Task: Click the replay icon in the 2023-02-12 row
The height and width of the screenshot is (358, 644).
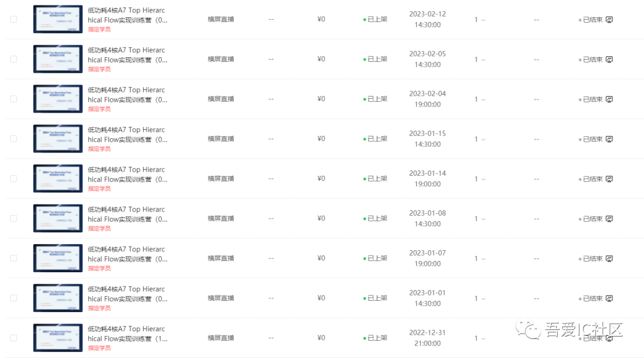Action: click(x=609, y=20)
